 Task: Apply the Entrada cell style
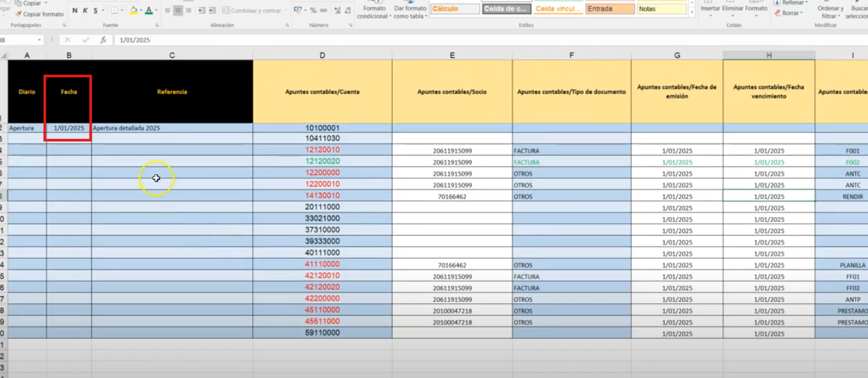click(x=609, y=9)
